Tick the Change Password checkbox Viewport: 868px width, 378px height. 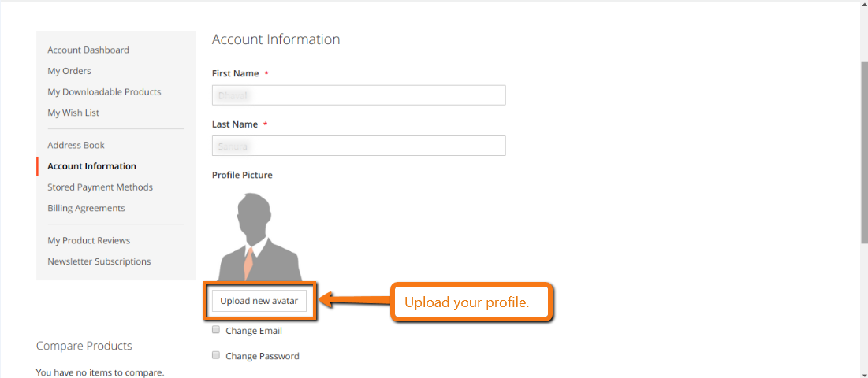tap(216, 355)
